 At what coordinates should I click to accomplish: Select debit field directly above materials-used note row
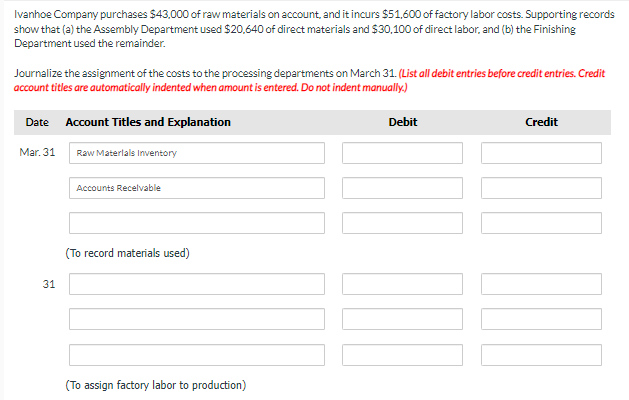click(x=402, y=223)
